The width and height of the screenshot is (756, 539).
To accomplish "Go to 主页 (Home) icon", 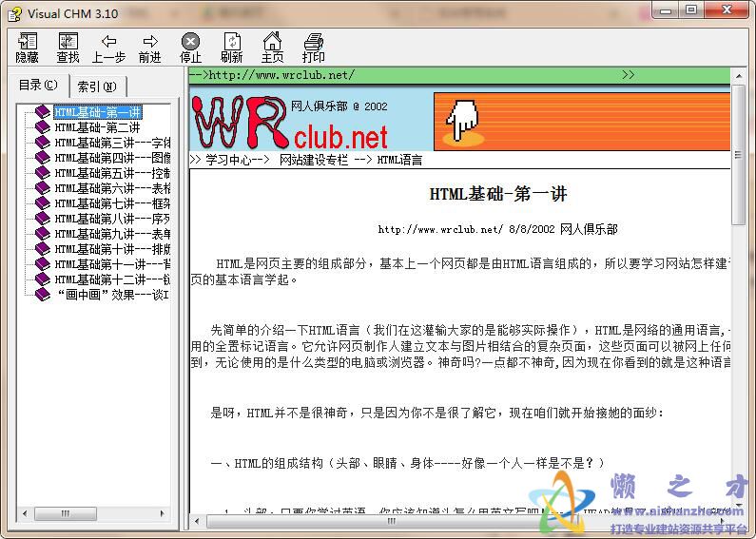I will point(272,48).
